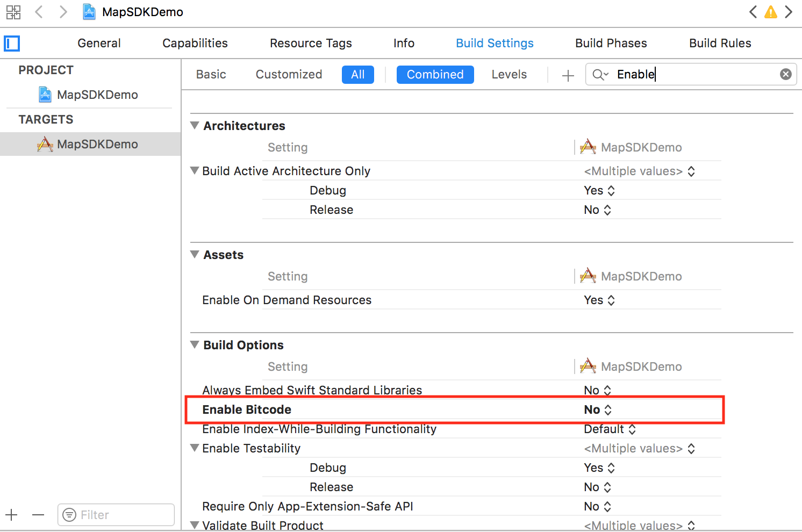Change Build Active Architecture Debug value Yes
This screenshot has height=532, width=802.
point(599,190)
